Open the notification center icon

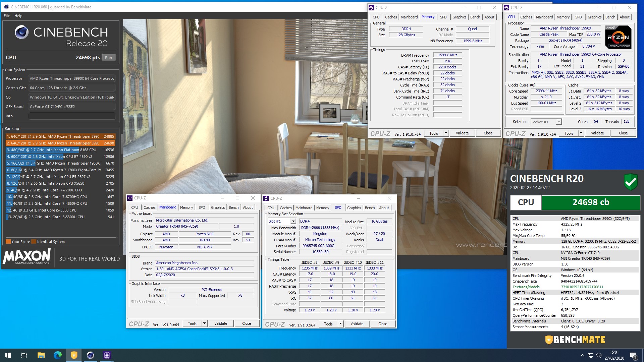(633, 356)
